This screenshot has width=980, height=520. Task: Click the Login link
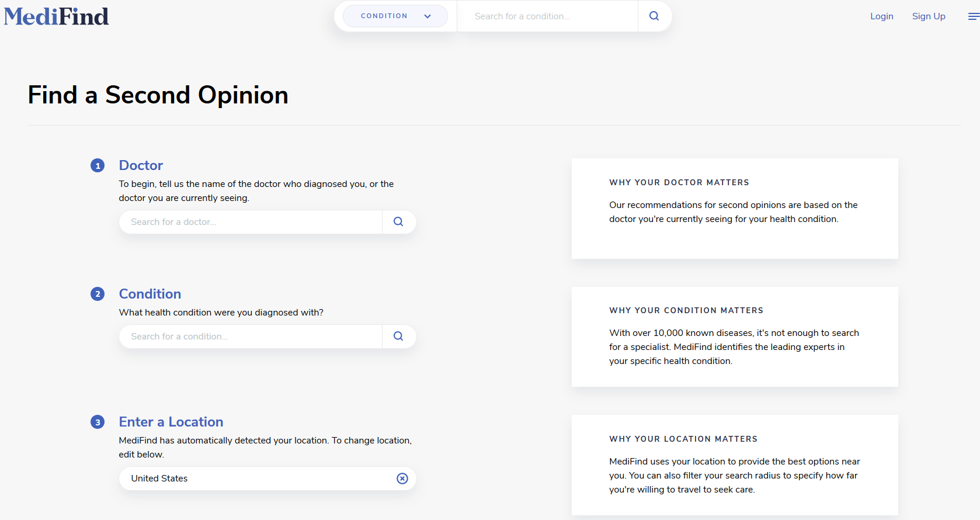click(881, 16)
